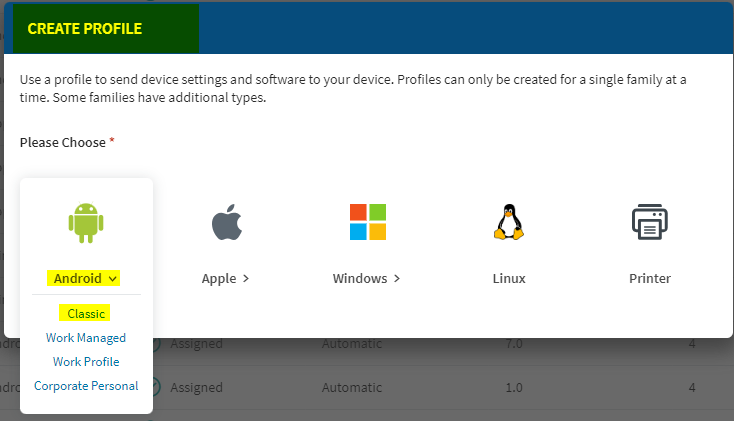The image size is (734, 421).
Task: Select the Work Profile option
Action: point(86,362)
